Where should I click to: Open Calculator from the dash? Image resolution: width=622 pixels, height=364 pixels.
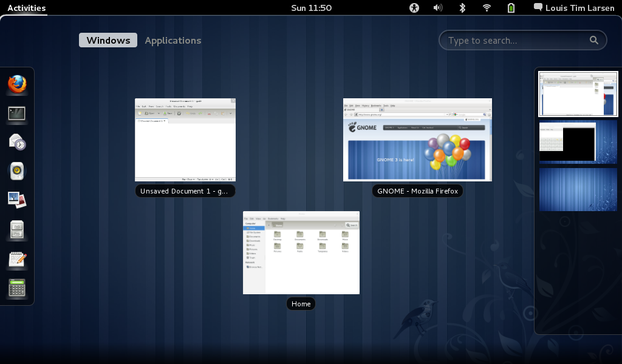point(17,288)
